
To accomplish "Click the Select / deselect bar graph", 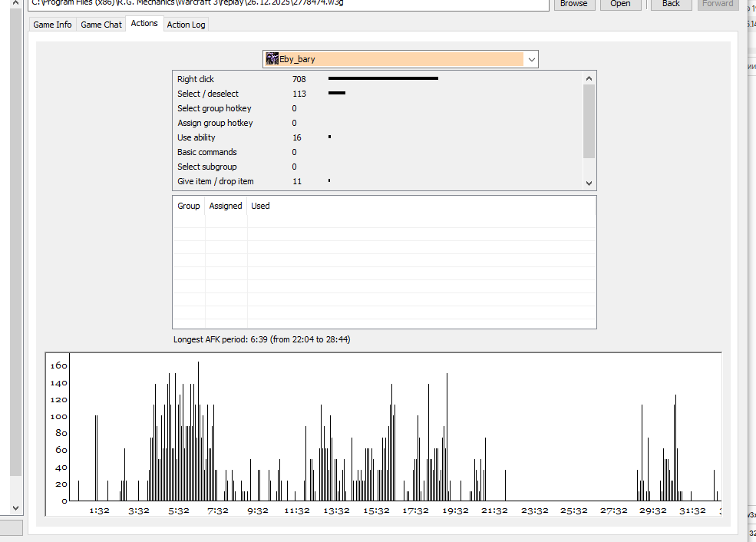I will pyautogui.click(x=336, y=93).
